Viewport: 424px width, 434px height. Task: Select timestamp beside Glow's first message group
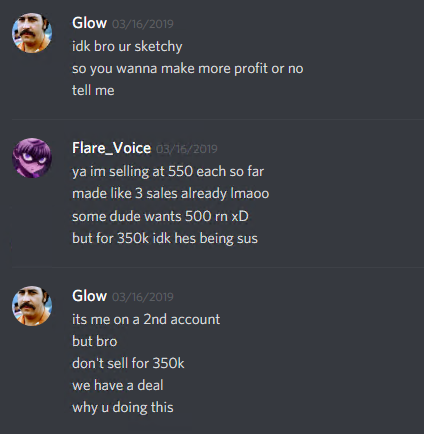point(143,24)
